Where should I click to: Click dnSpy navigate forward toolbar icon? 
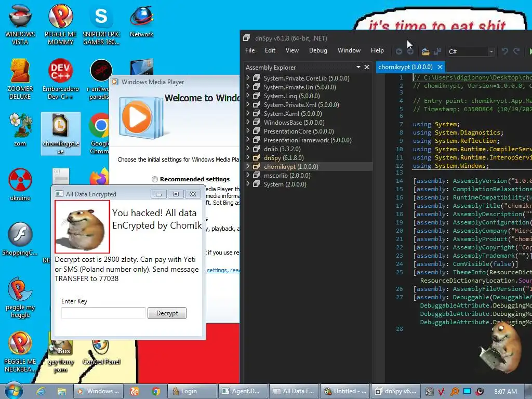pyautogui.click(x=410, y=51)
